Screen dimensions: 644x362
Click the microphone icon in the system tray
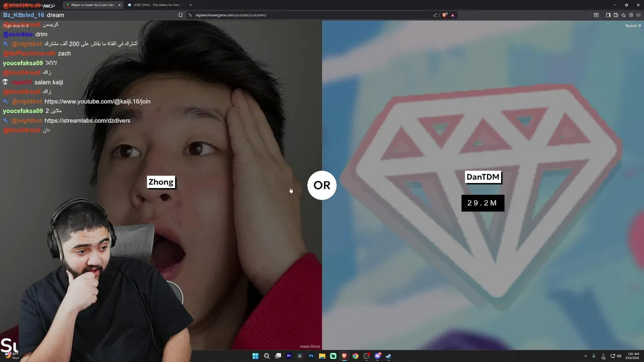tap(594, 356)
